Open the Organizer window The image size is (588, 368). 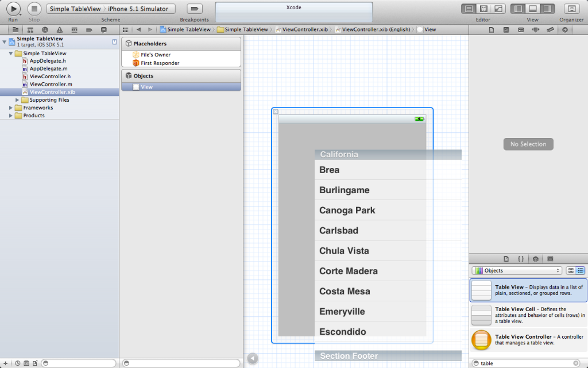[x=572, y=9]
